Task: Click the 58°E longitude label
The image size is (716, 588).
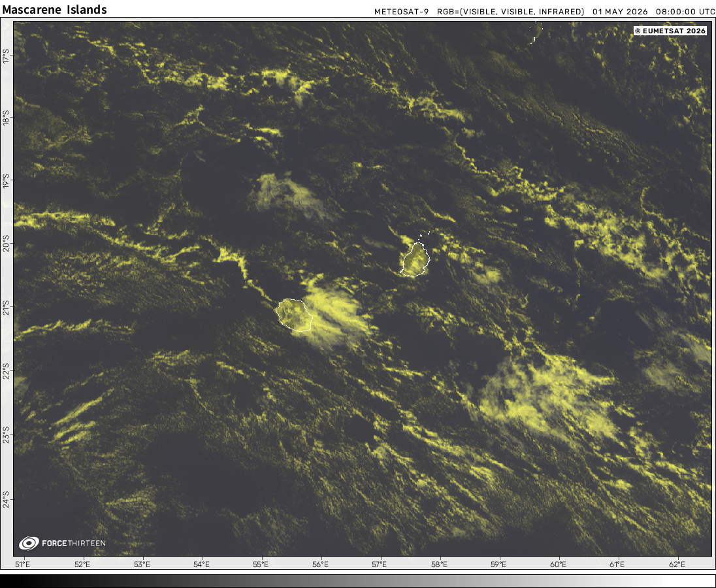Action: point(439,564)
